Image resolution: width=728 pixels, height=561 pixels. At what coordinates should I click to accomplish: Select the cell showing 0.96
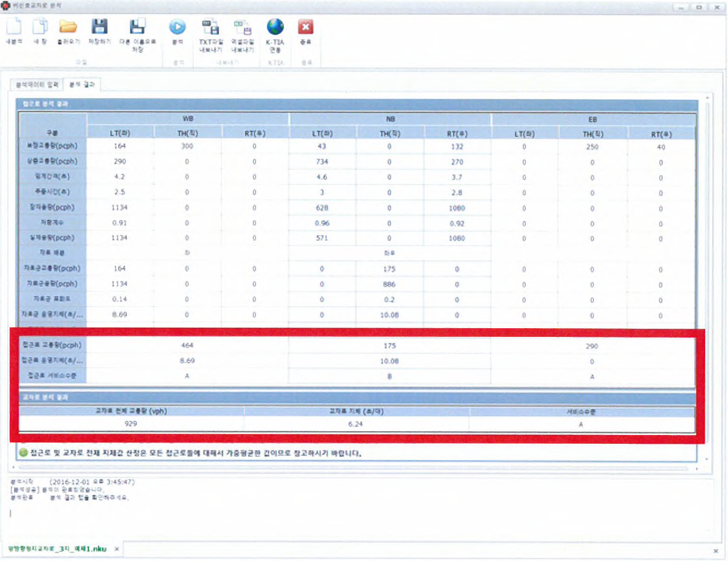322,223
